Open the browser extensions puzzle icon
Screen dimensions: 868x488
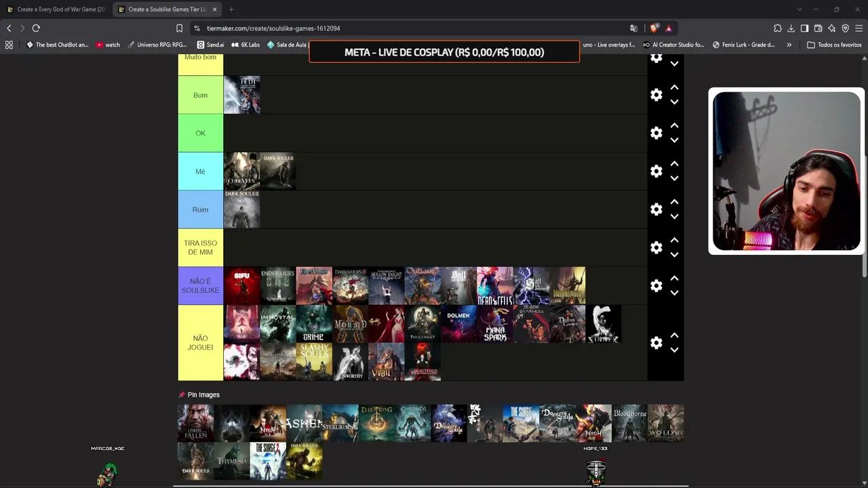point(777,28)
